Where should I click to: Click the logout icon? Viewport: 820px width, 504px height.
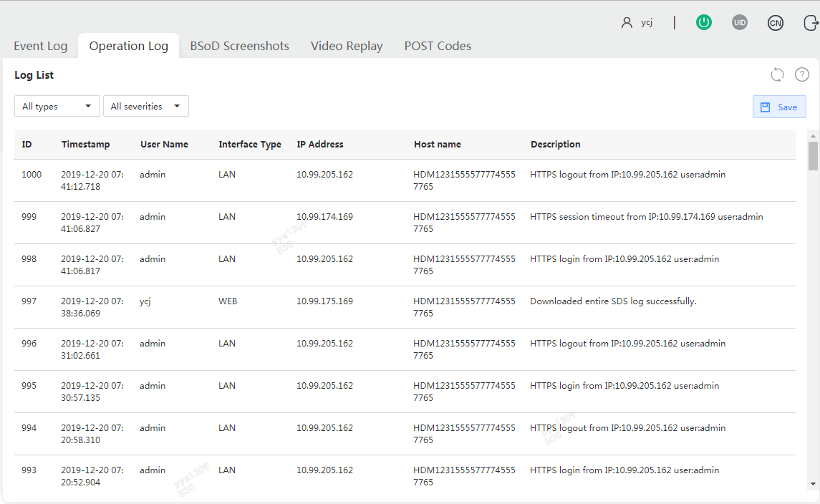811,23
